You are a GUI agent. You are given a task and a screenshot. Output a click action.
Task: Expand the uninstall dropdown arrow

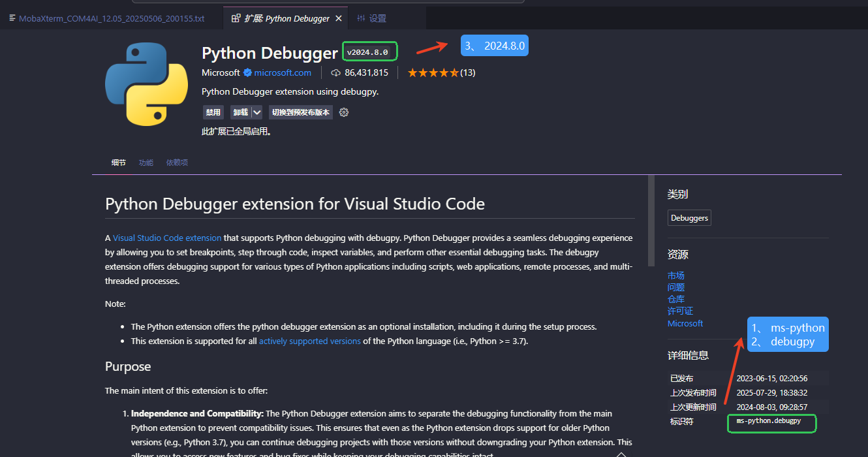[257, 112]
